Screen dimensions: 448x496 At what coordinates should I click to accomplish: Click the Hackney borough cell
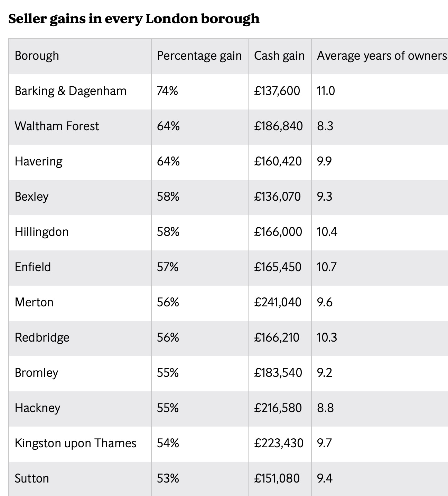(37, 408)
